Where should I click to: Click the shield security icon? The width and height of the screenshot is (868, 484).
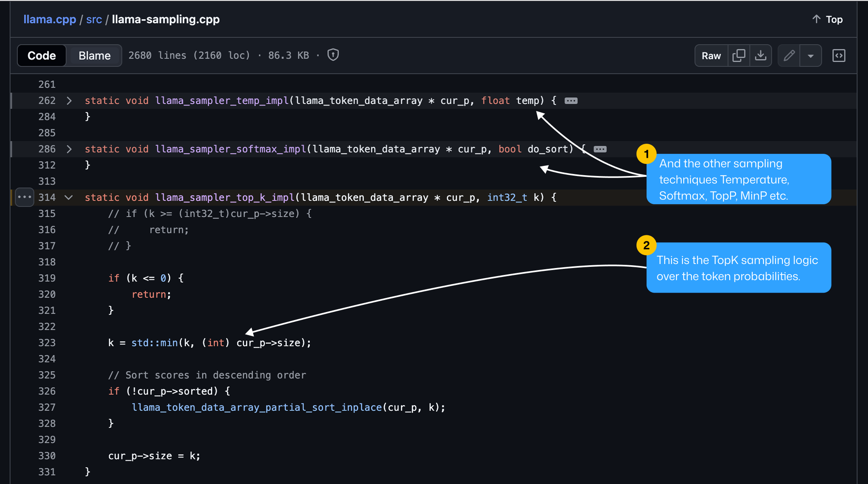(x=333, y=55)
